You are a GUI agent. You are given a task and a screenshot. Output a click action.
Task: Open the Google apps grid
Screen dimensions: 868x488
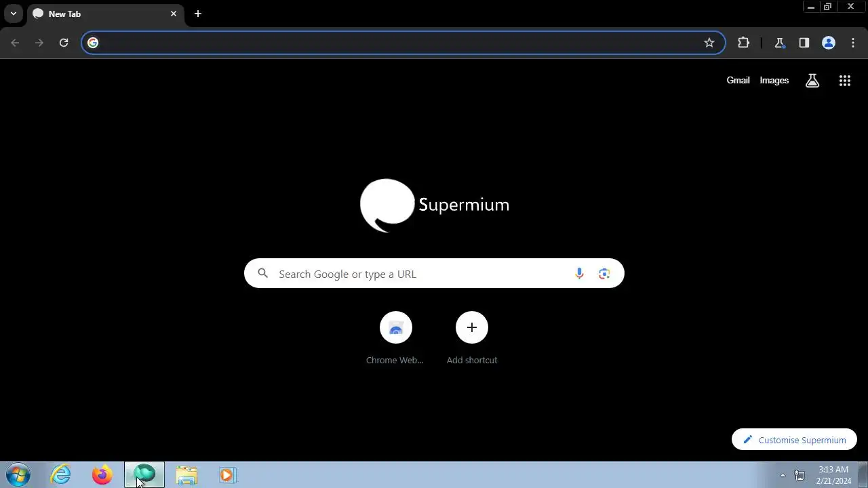point(845,81)
